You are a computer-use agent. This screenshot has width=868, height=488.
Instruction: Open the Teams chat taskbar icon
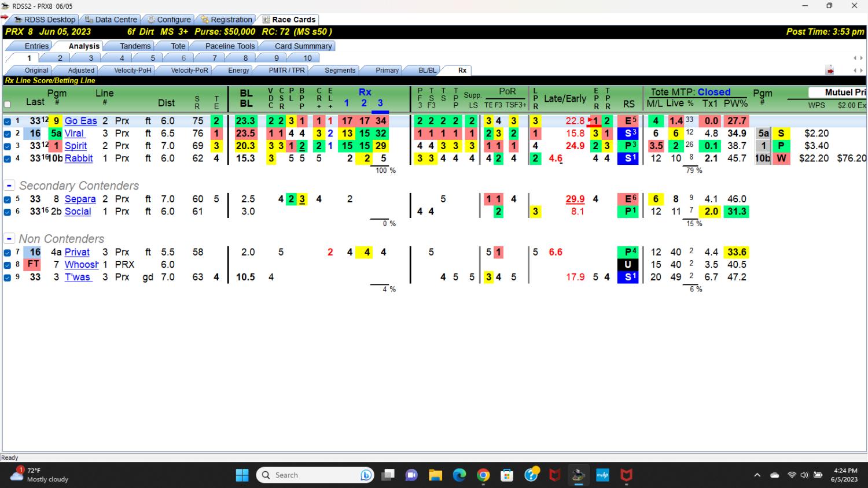(411, 475)
